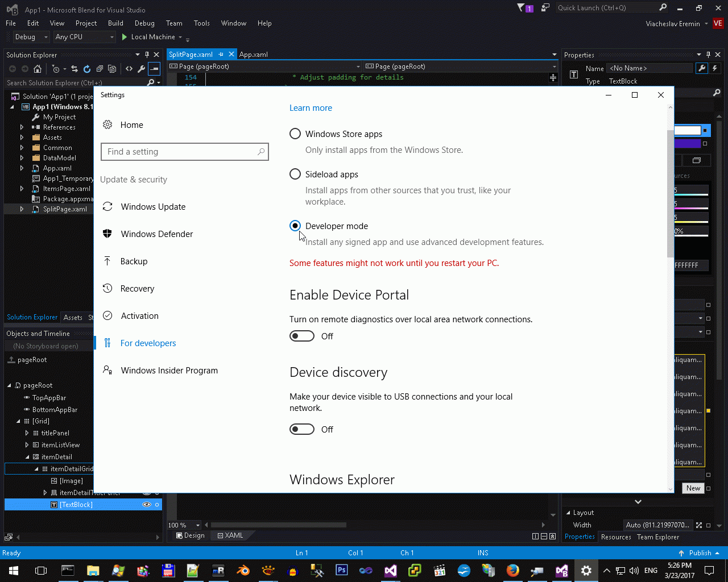Open Photoshop from the taskbar
The image size is (728, 582).
[342, 570]
